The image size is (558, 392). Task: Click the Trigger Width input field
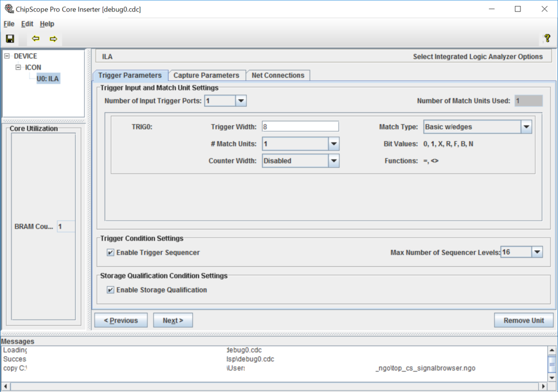pyautogui.click(x=300, y=127)
